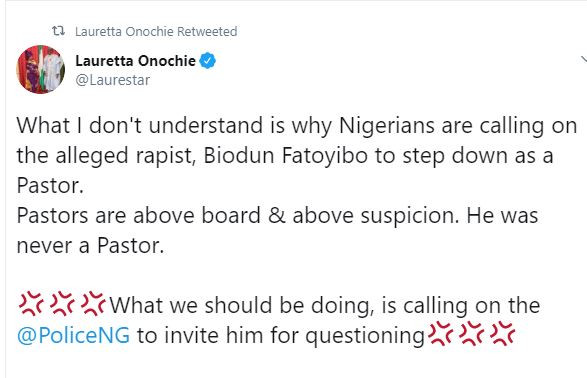Click the blue verified badge
The image size is (587, 378).
coord(207,61)
